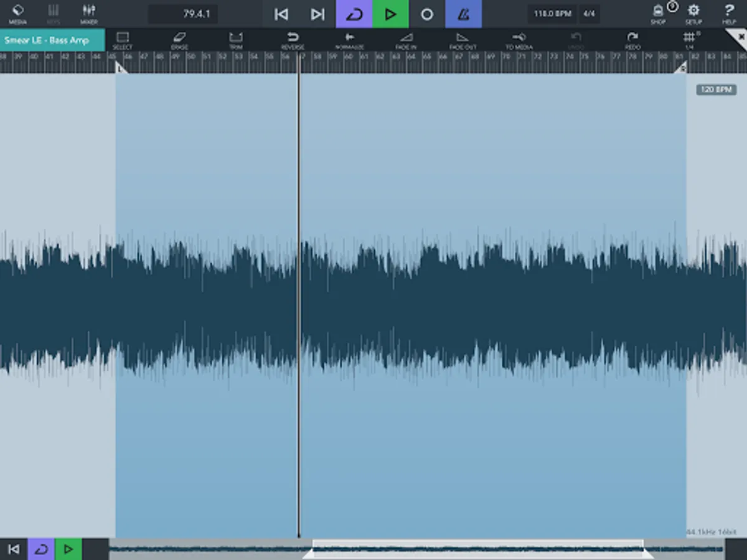Normalize the selected audio
Screen dimensions: 747x560
click(349, 40)
